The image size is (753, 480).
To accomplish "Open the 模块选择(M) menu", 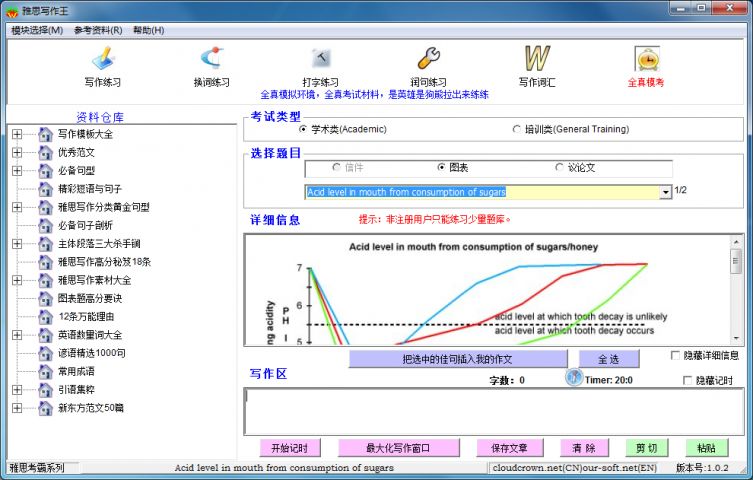I will coord(37,30).
